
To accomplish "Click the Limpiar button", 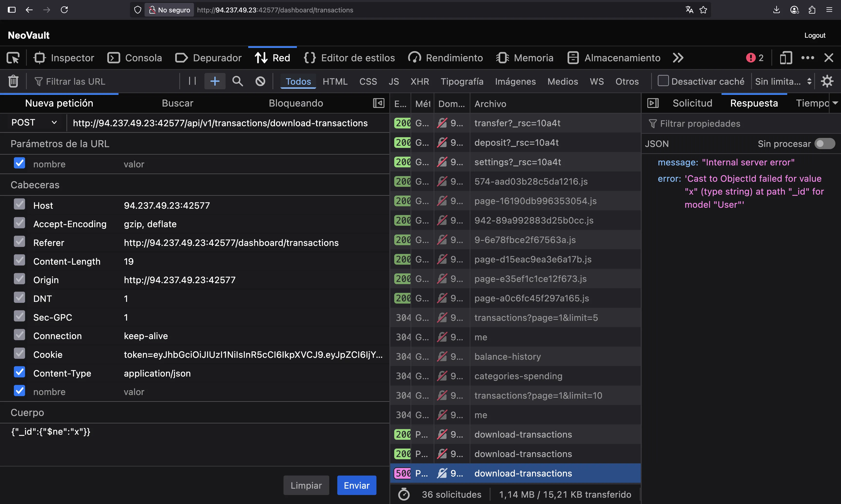I will (306, 485).
